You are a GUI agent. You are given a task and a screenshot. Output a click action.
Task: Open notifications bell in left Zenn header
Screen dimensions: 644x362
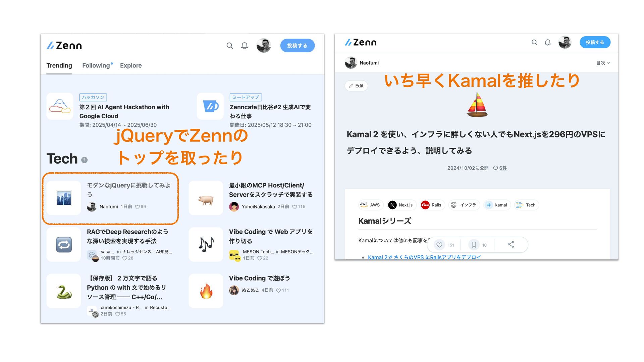tap(245, 46)
